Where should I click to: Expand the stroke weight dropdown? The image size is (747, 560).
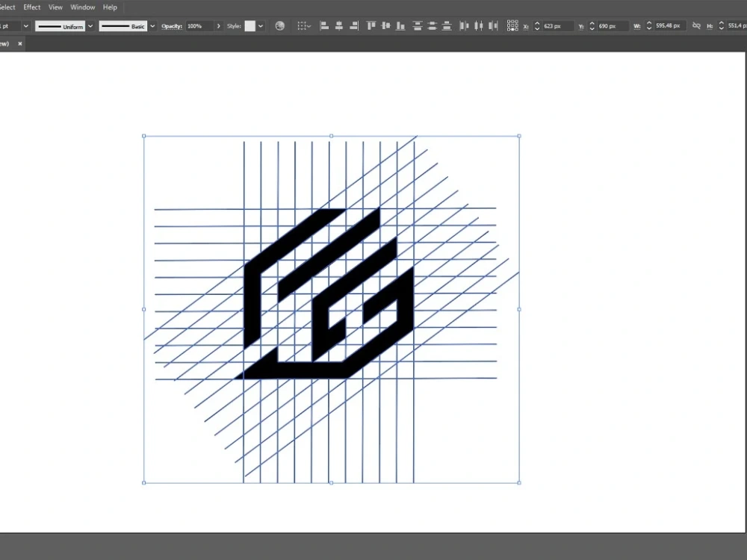click(x=25, y=26)
